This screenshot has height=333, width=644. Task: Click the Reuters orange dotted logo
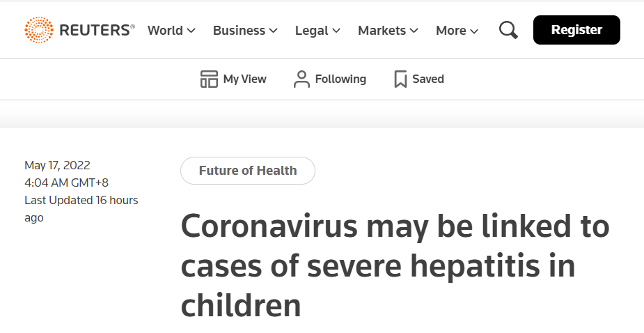pos(39,30)
